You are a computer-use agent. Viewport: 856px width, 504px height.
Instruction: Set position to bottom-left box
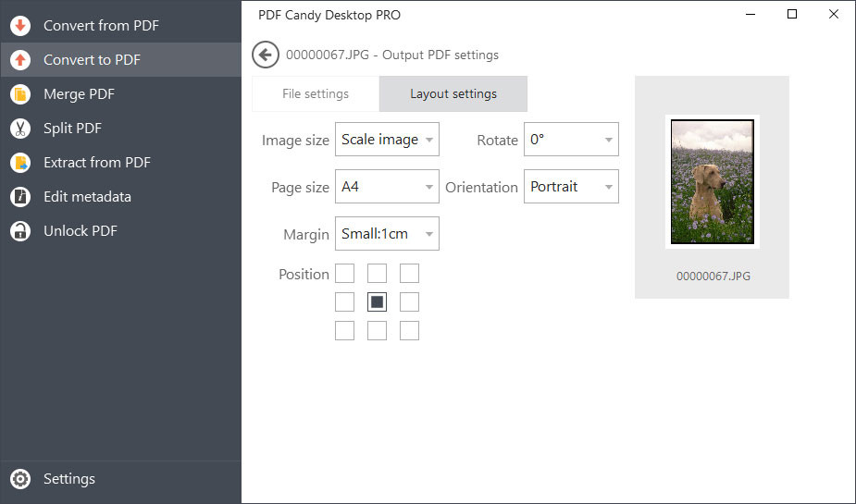point(344,330)
